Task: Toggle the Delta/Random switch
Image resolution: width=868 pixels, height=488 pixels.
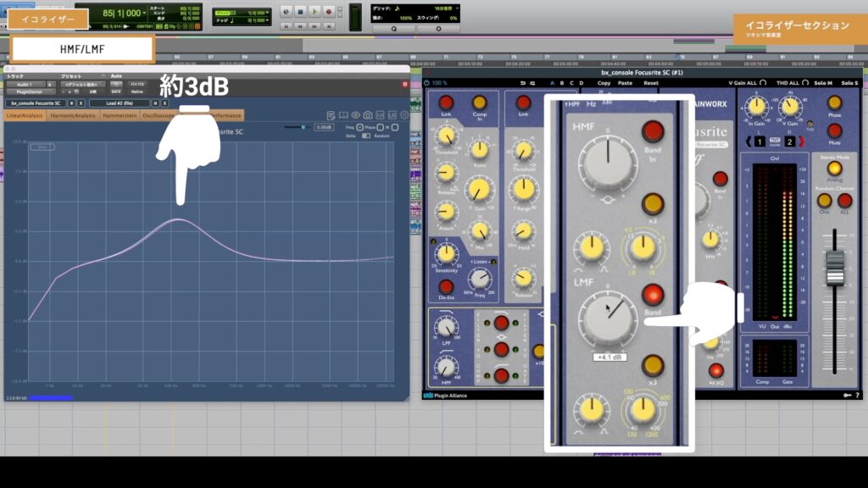Action: (x=366, y=136)
